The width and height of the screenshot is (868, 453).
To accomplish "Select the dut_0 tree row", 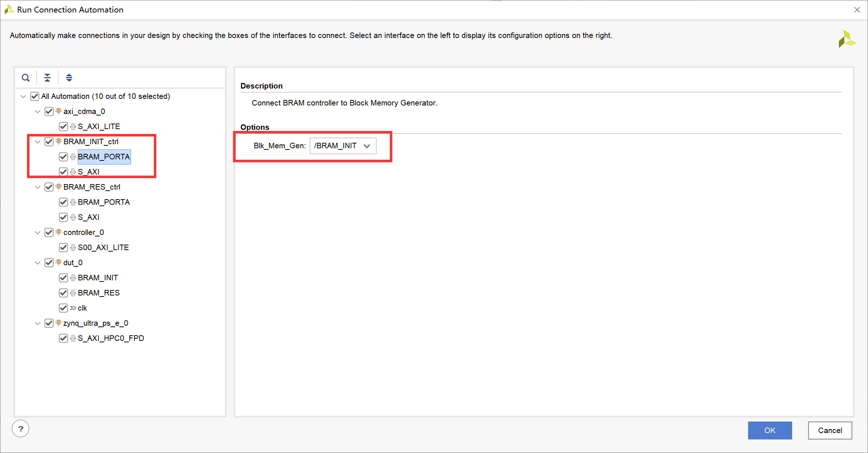I will [73, 263].
